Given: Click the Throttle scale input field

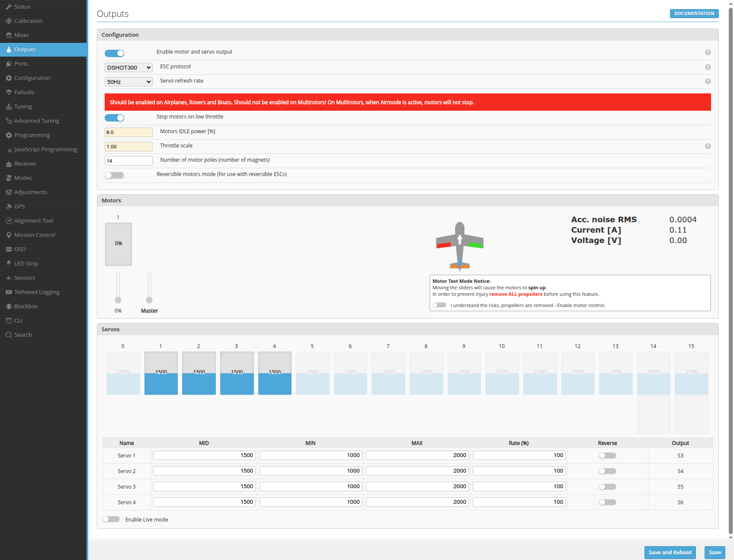Looking at the screenshot, I should pos(128,147).
